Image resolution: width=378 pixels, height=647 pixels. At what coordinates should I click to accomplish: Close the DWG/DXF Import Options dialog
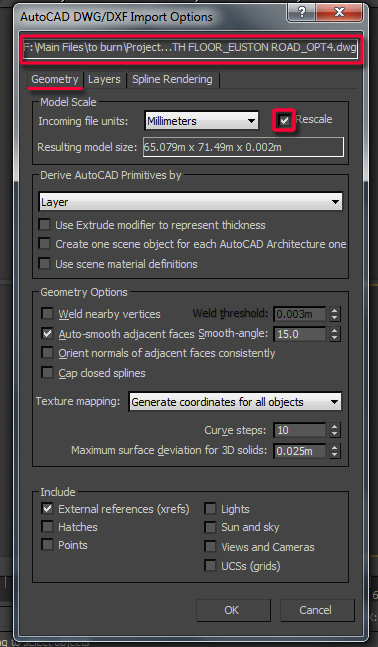[x=340, y=12]
